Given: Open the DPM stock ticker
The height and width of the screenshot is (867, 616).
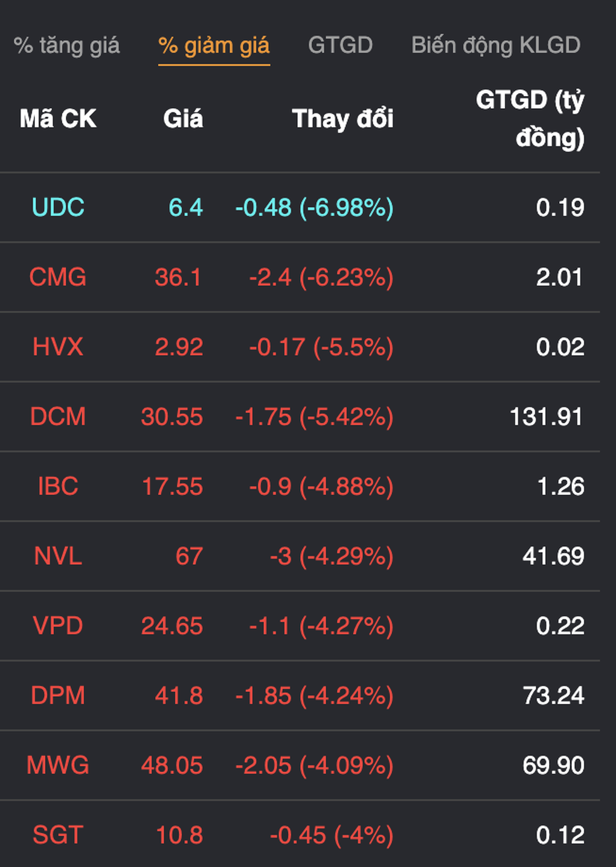Looking at the screenshot, I should [58, 695].
